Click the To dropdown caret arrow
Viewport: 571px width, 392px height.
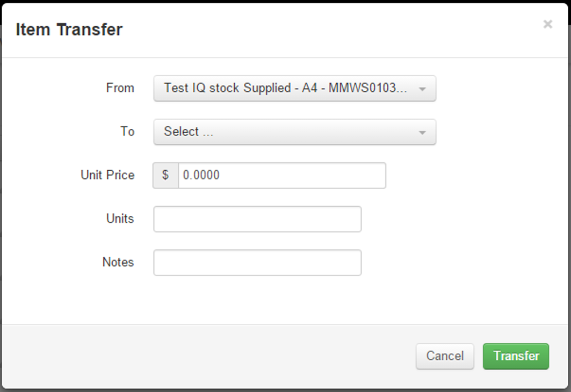tap(422, 133)
